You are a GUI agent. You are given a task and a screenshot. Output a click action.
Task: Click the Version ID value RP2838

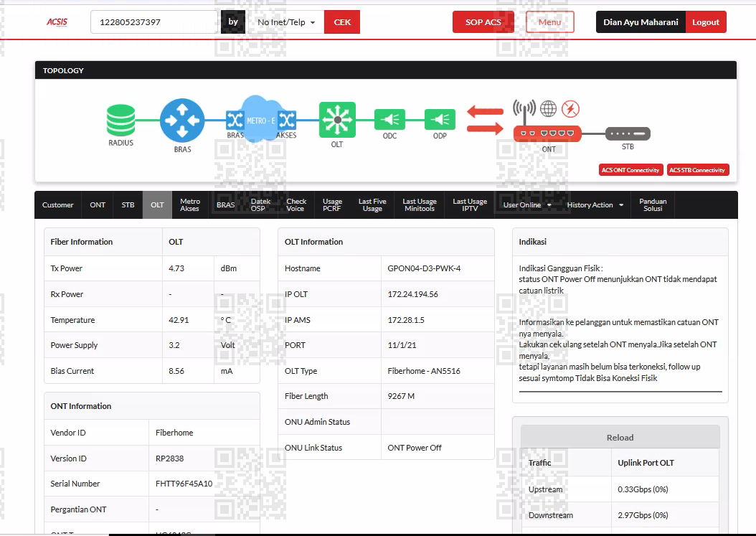tap(170, 459)
